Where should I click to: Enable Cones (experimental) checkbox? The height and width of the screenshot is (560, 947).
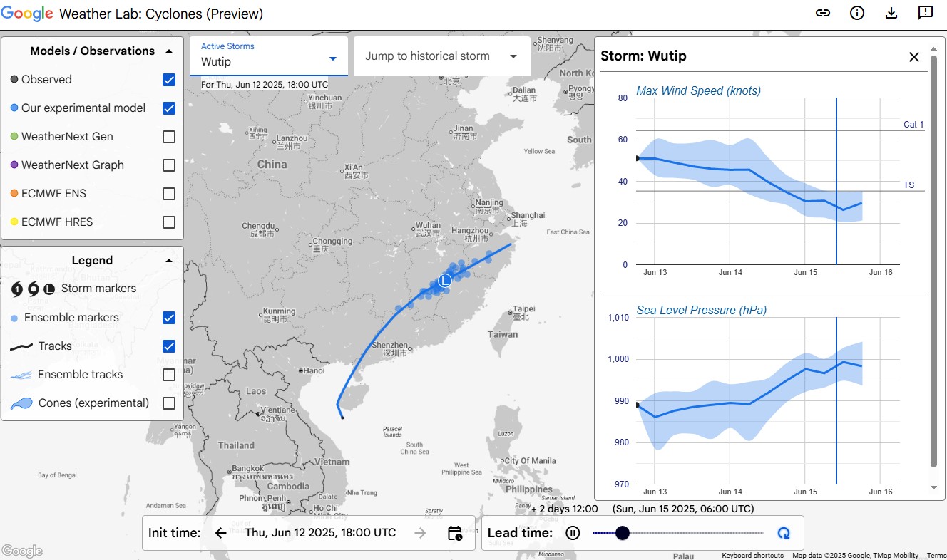pyautogui.click(x=169, y=403)
